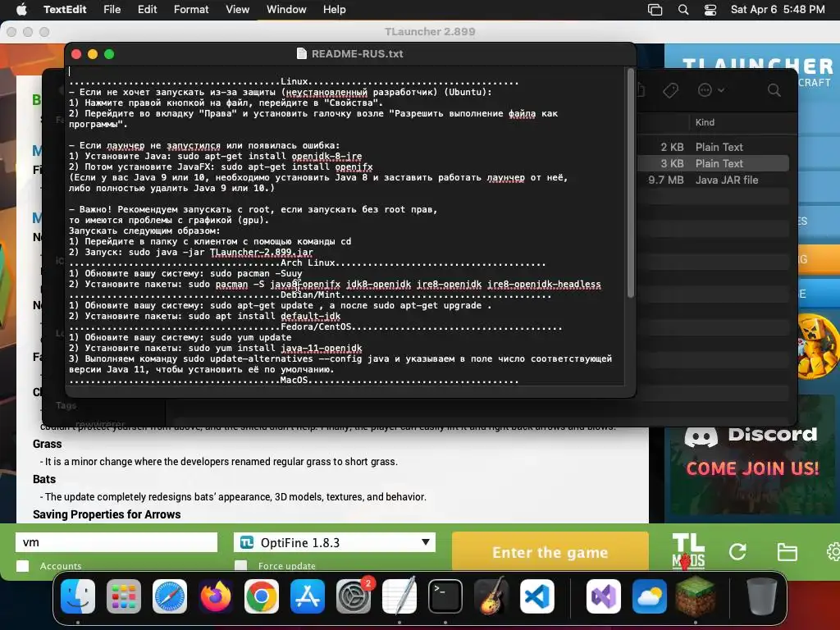Image resolution: width=840 pixels, height=630 pixels.
Task: Select the 3 KB Plain Text file row
Action: point(713,163)
